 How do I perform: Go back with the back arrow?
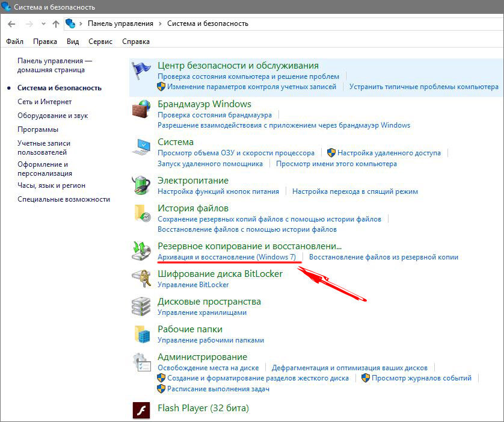11,24
